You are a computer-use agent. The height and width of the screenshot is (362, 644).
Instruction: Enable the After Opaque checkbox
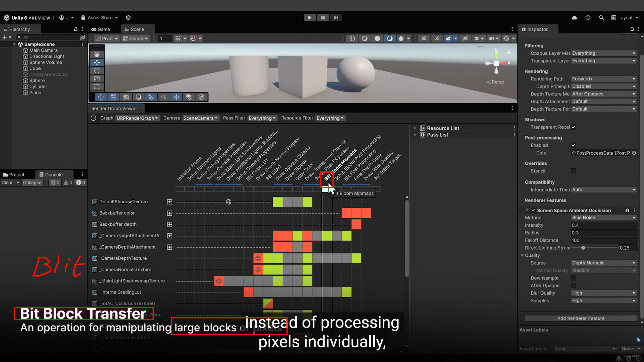point(574,286)
